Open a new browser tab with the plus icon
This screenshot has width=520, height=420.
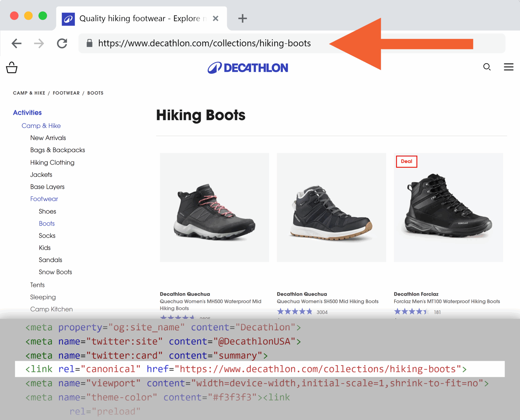[242, 18]
